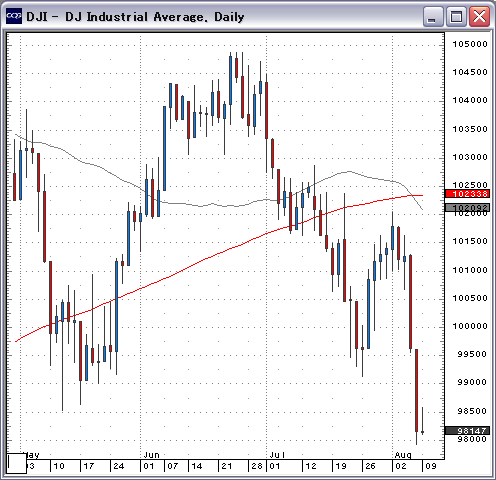Click the date label 12 on time axis

[x=311, y=466]
